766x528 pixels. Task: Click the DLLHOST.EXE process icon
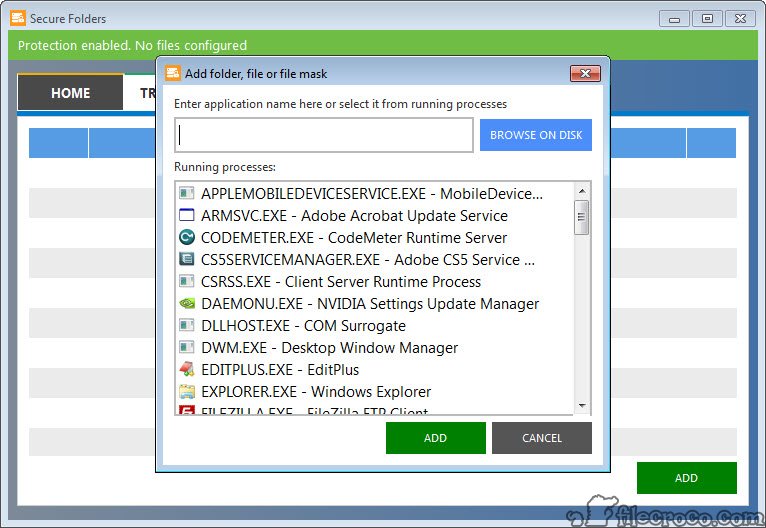point(187,325)
